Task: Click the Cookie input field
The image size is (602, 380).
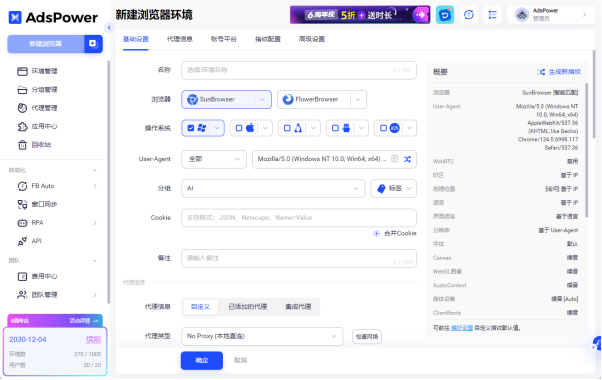Action: 299,218
